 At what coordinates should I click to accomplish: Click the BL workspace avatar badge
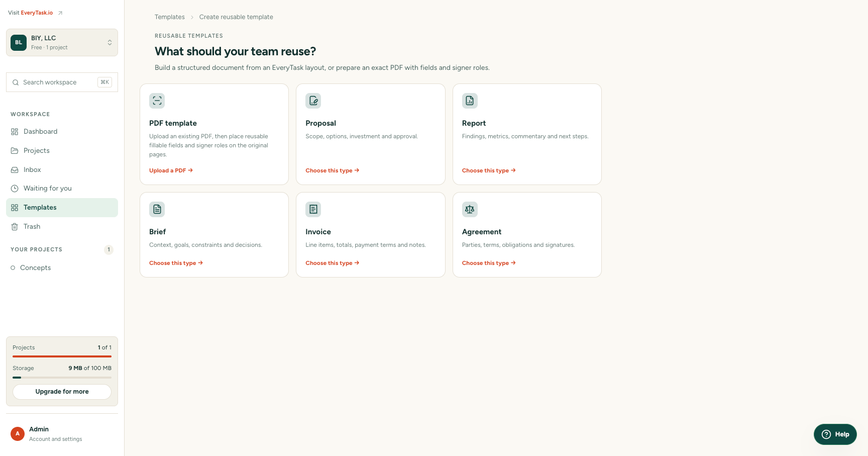pos(19,42)
